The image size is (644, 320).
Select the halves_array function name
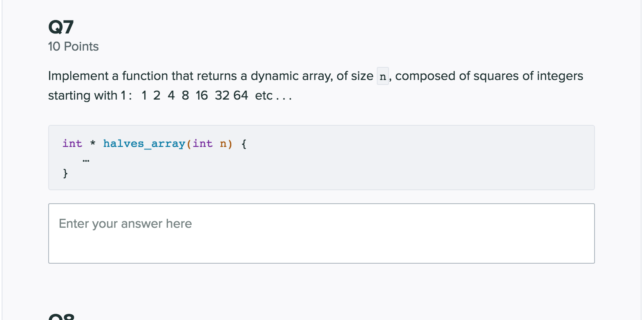click(x=143, y=144)
